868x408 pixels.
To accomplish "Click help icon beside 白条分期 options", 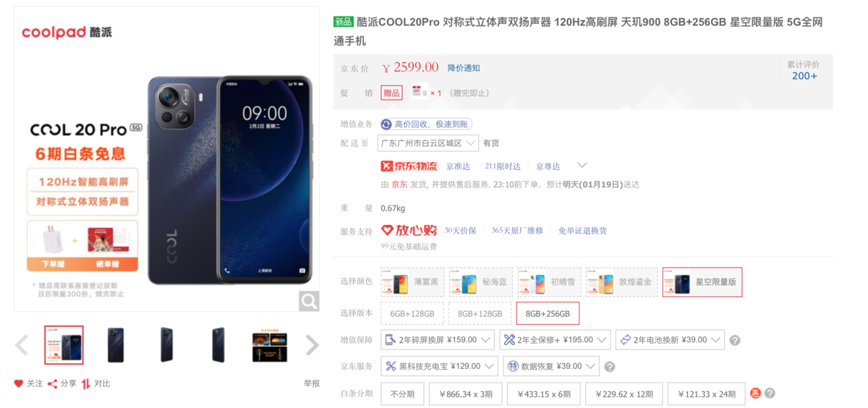I will click(x=770, y=394).
